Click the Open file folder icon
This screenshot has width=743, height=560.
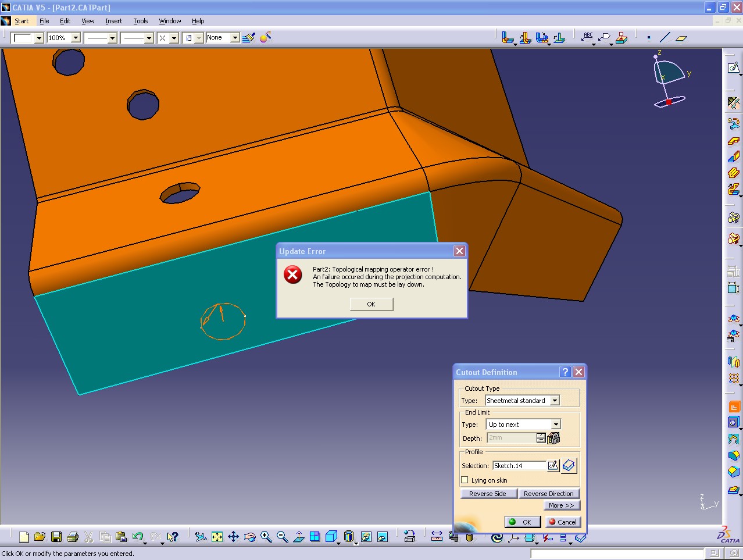tap(40, 537)
